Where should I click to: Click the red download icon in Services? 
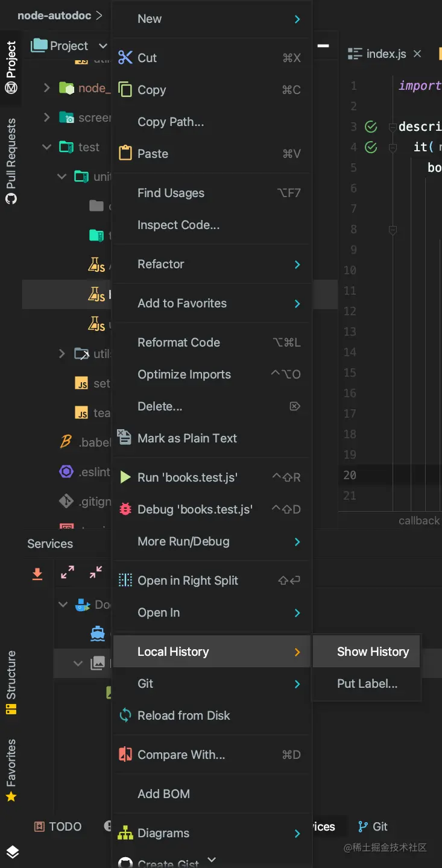(37, 573)
